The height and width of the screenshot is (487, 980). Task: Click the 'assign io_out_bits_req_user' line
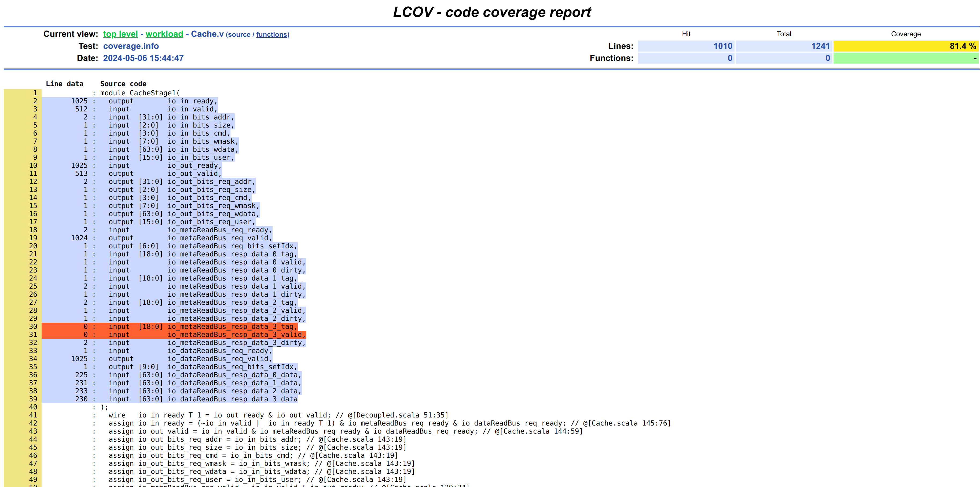tap(257, 479)
